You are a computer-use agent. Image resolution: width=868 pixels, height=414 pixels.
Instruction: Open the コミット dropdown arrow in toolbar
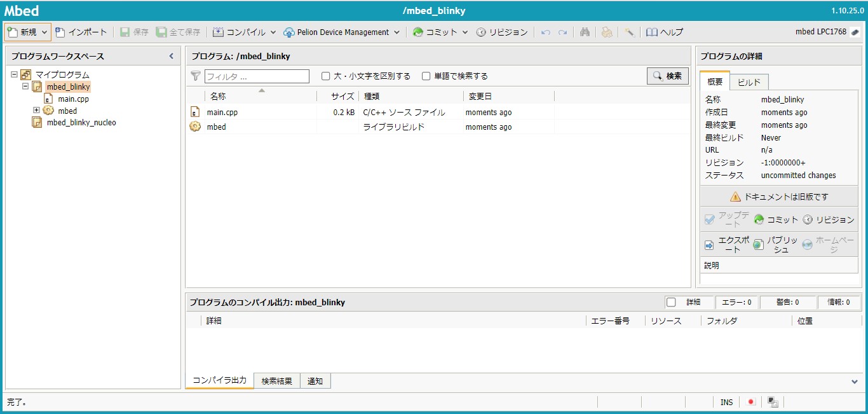465,32
